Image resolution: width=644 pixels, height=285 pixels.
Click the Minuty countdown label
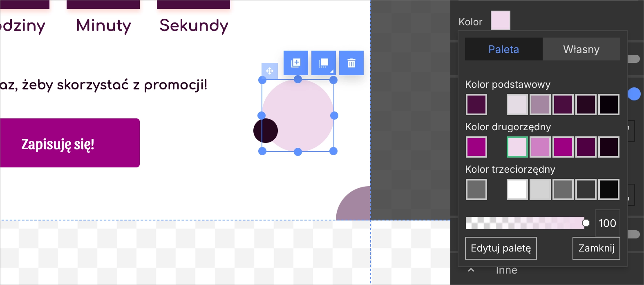pyautogui.click(x=103, y=25)
